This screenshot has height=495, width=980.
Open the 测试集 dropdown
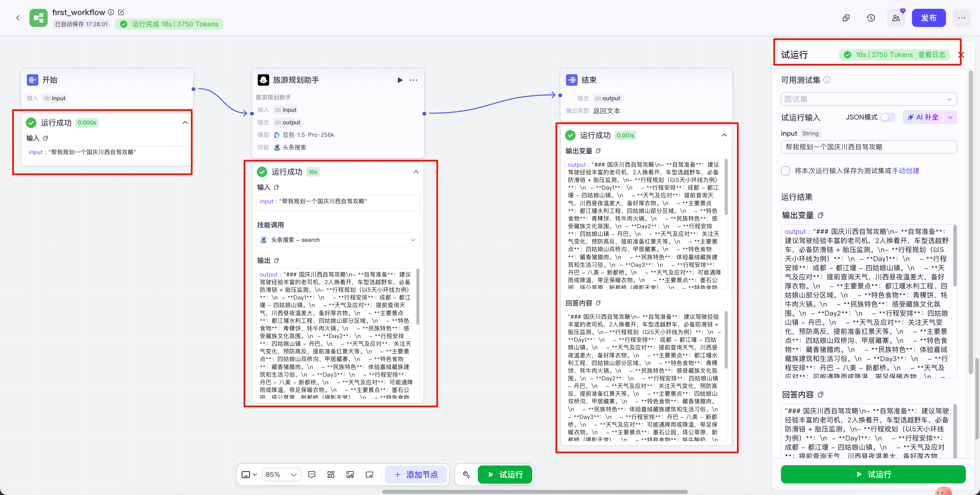coord(869,99)
